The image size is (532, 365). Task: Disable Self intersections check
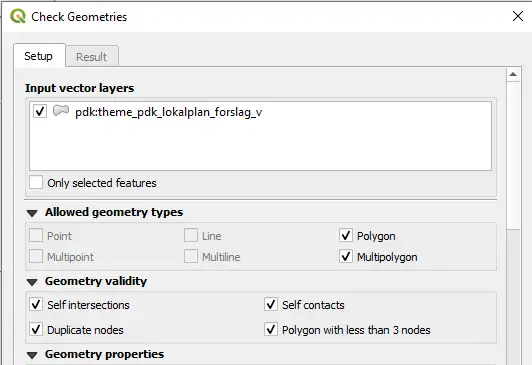(x=36, y=304)
